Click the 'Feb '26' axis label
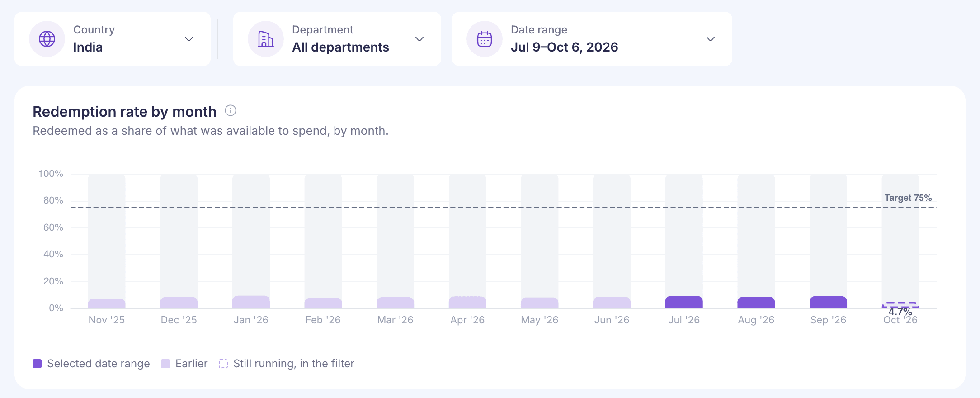The image size is (980, 398). [323, 320]
